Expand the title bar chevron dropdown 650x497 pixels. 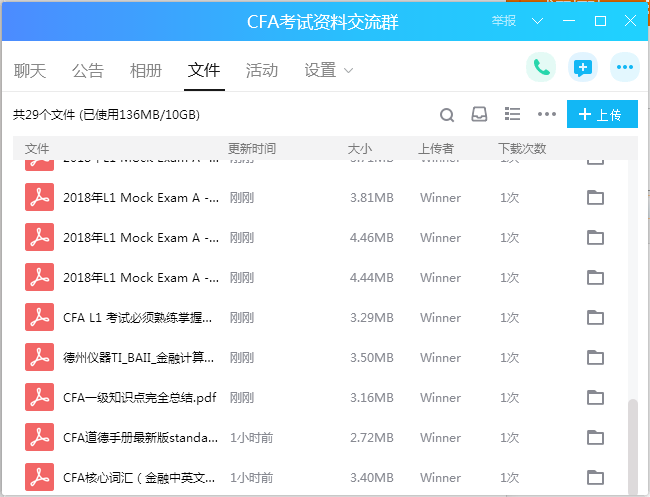[x=537, y=21]
